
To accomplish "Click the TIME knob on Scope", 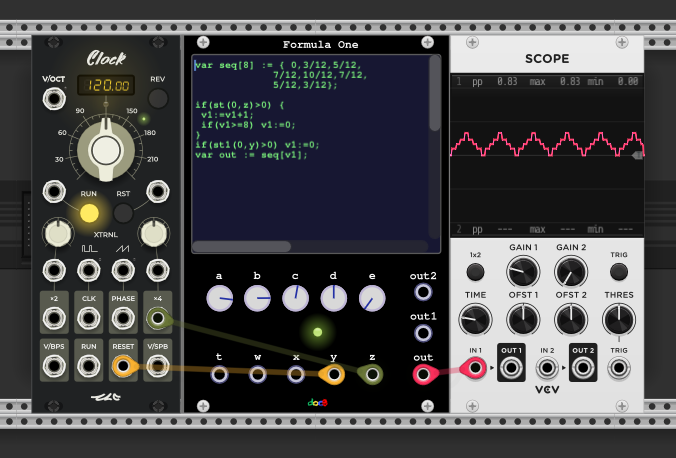I will pos(475,320).
